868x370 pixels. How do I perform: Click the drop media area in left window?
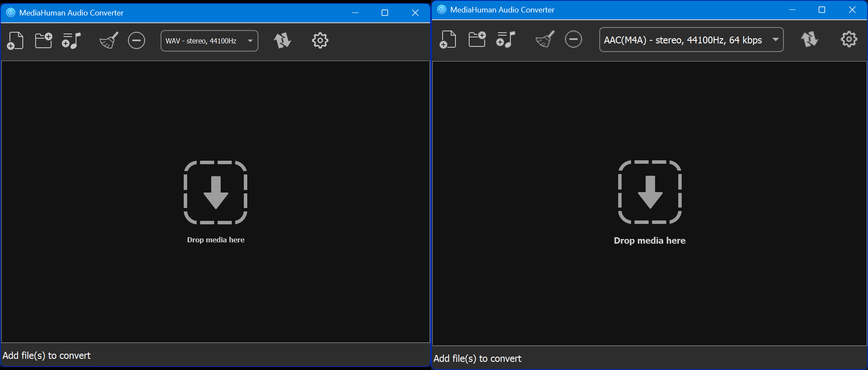(x=215, y=193)
